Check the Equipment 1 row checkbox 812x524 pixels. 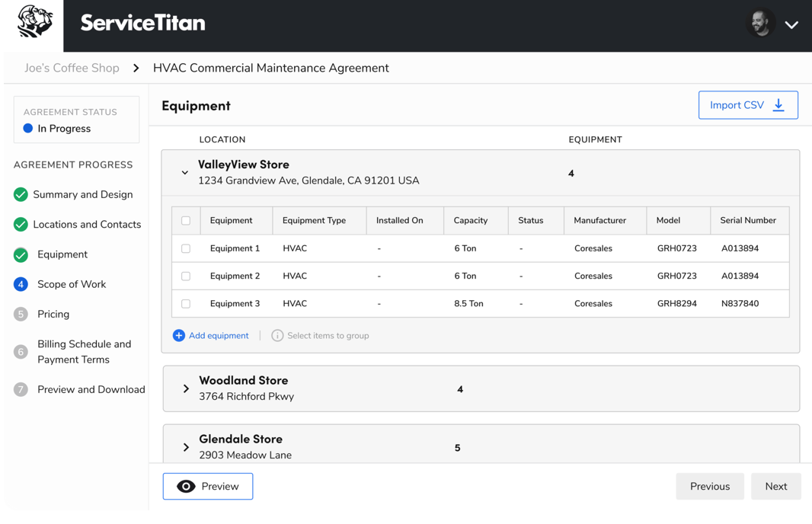point(186,248)
